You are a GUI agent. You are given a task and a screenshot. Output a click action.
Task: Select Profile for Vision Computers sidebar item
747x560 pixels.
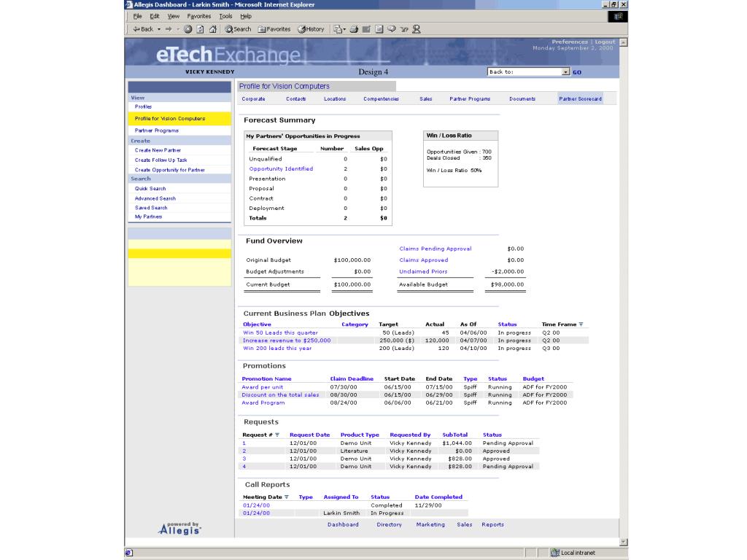pyautogui.click(x=179, y=119)
